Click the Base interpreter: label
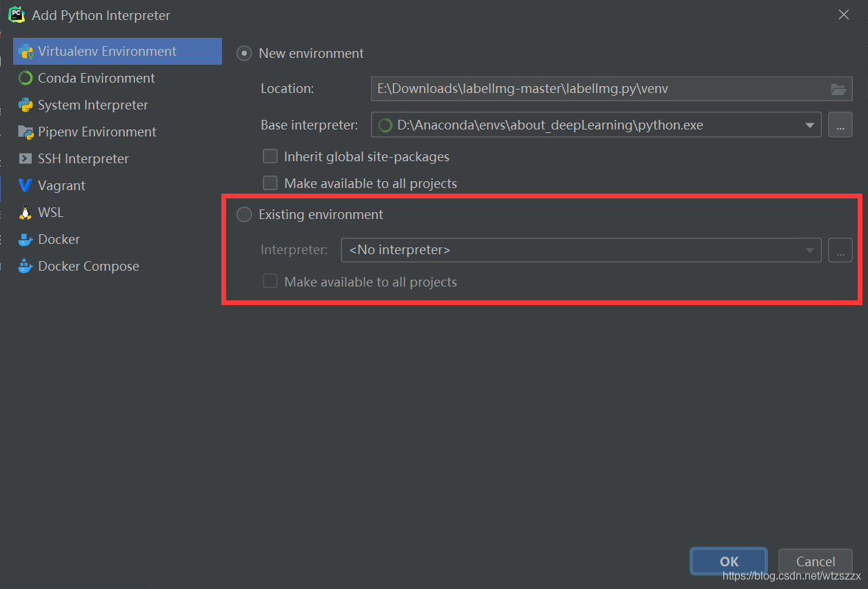The image size is (868, 589). point(310,125)
